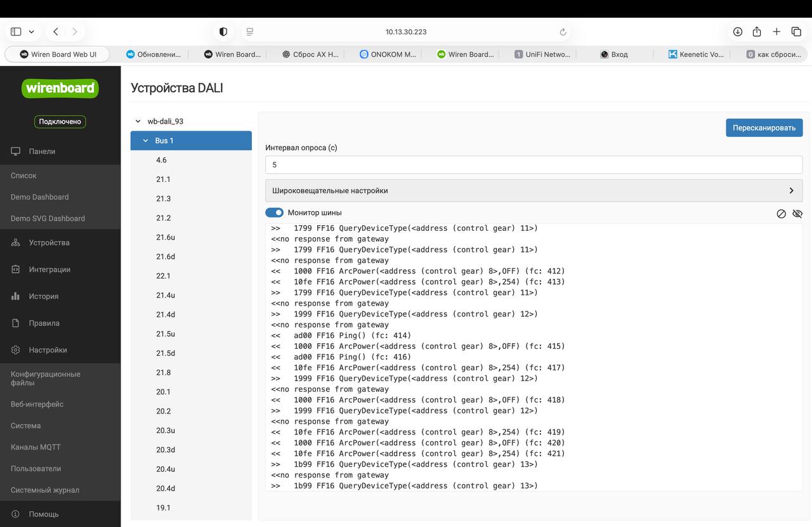The width and height of the screenshot is (812, 527).
Task: Go forward in Safari history
Action: click(75, 32)
